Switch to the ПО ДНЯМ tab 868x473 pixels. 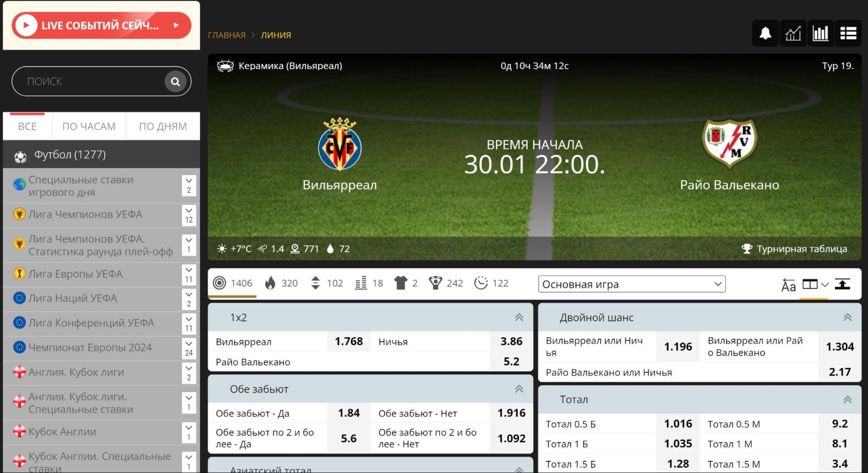click(x=163, y=126)
